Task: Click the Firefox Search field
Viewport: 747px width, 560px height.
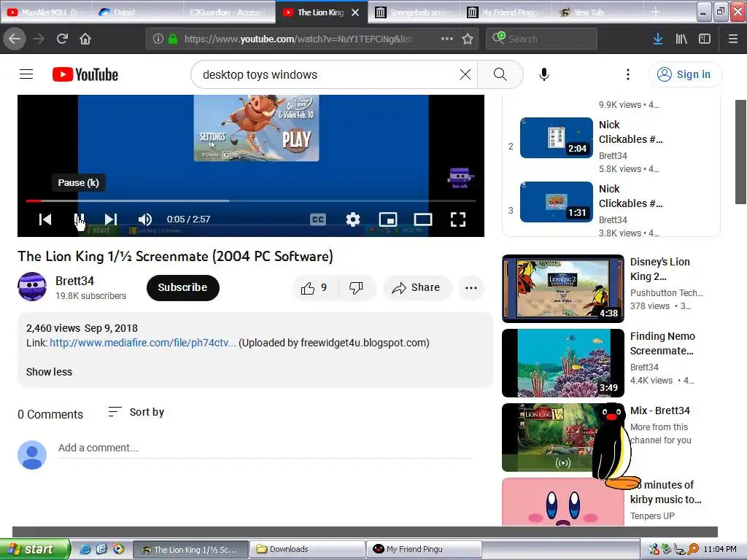Action: coord(542,39)
